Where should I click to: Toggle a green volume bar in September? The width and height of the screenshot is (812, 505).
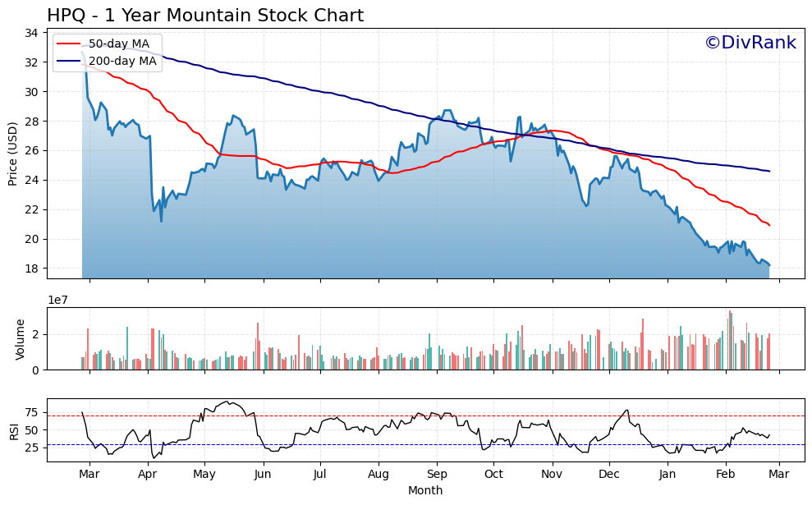coord(431,353)
